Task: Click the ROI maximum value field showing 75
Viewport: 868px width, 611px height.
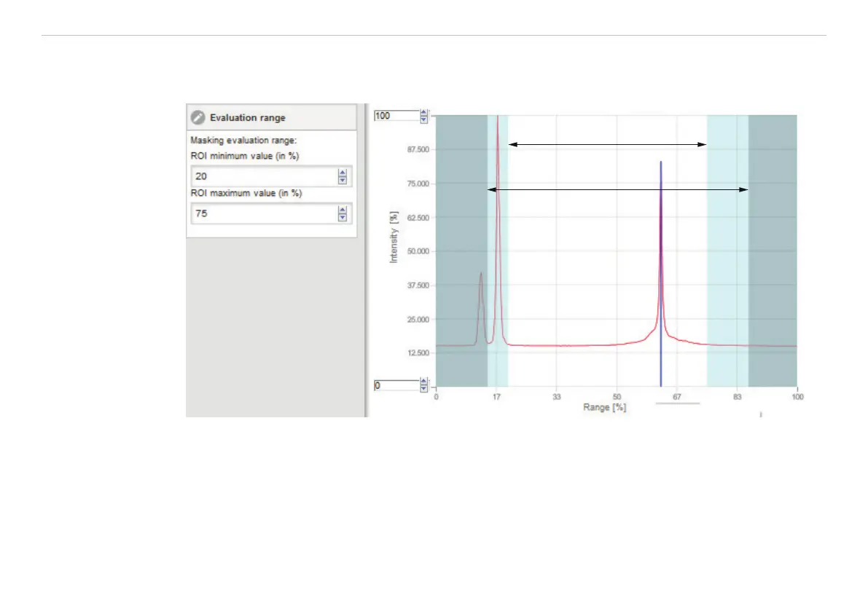Action: pyautogui.click(x=271, y=213)
